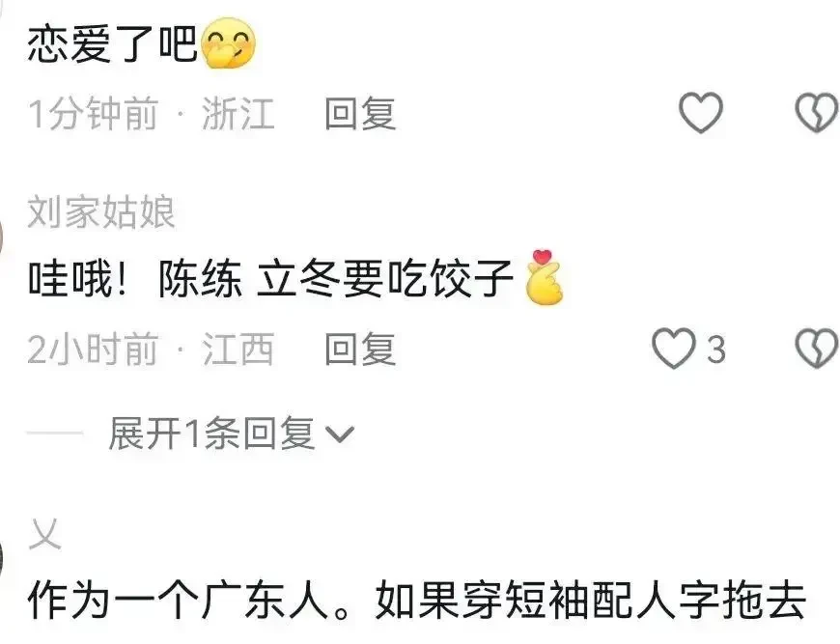The width and height of the screenshot is (840, 644).
Task: Tap 刘家姑娘's avatar at left edge
Action: point(2,236)
